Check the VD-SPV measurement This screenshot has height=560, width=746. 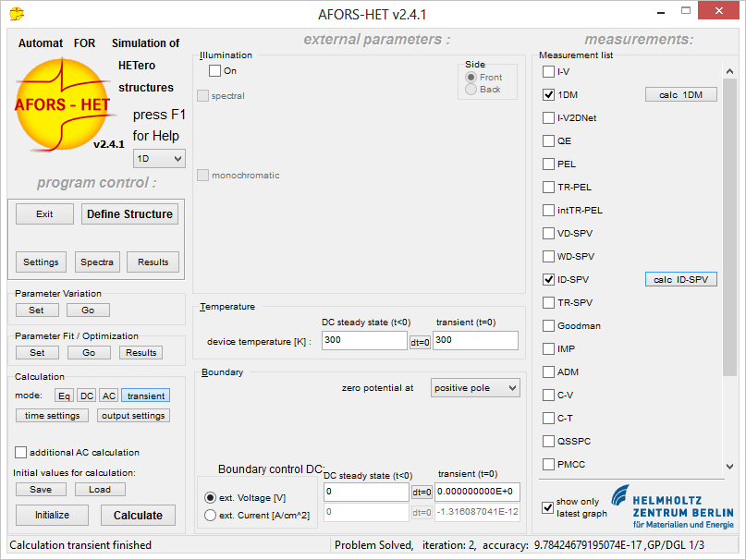[548, 234]
